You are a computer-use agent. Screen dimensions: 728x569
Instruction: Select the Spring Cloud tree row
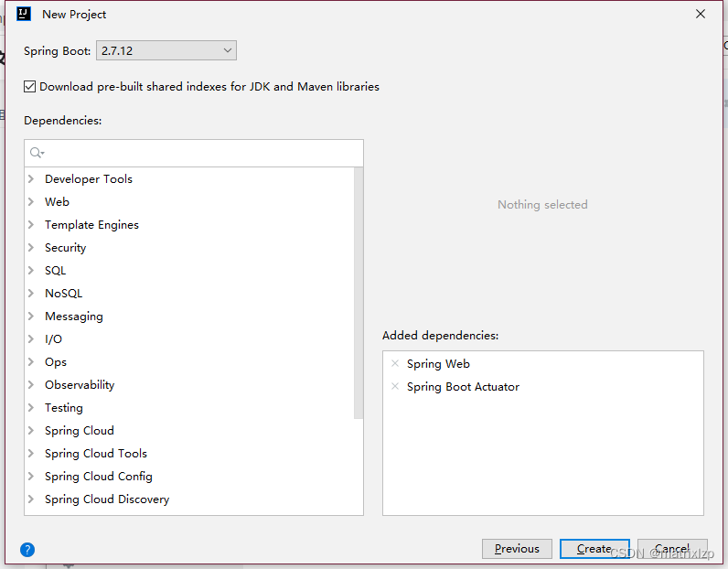coord(189,430)
